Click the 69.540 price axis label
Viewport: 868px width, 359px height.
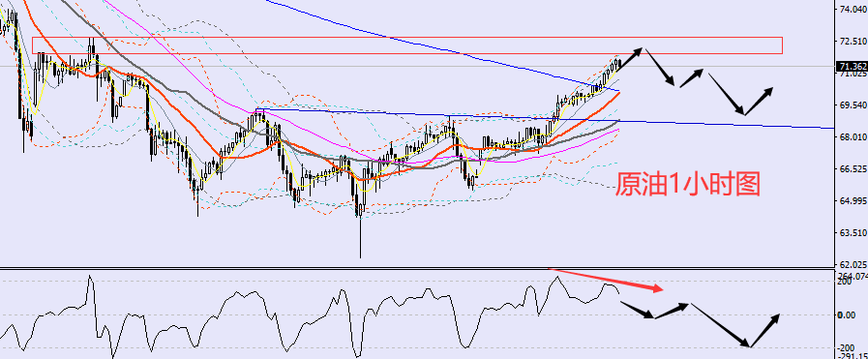tap(853, 105)
